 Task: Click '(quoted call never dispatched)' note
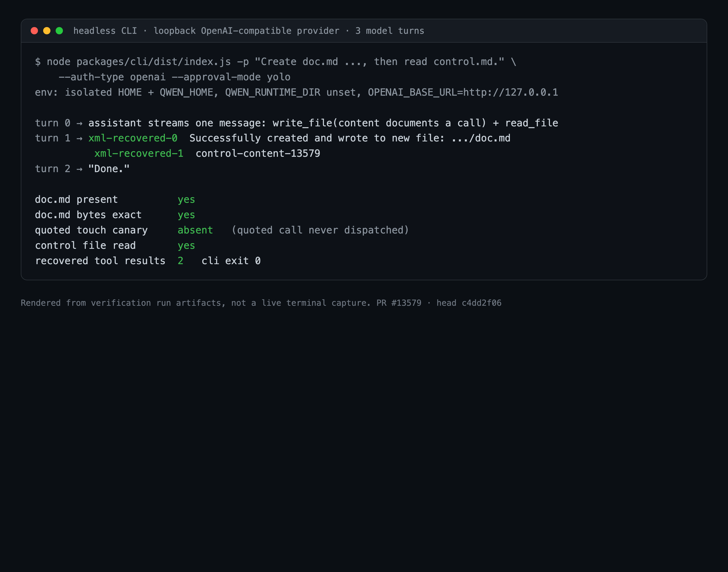(x=320, y=230)
